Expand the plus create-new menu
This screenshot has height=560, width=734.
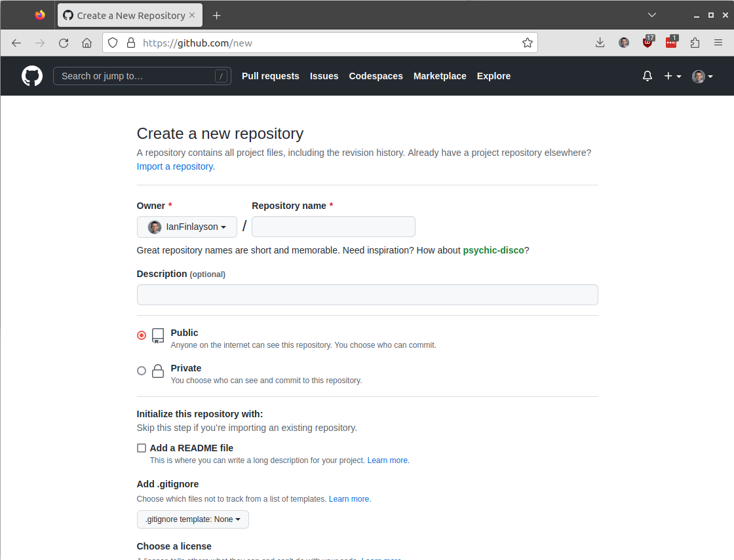(x=672, y=76)
